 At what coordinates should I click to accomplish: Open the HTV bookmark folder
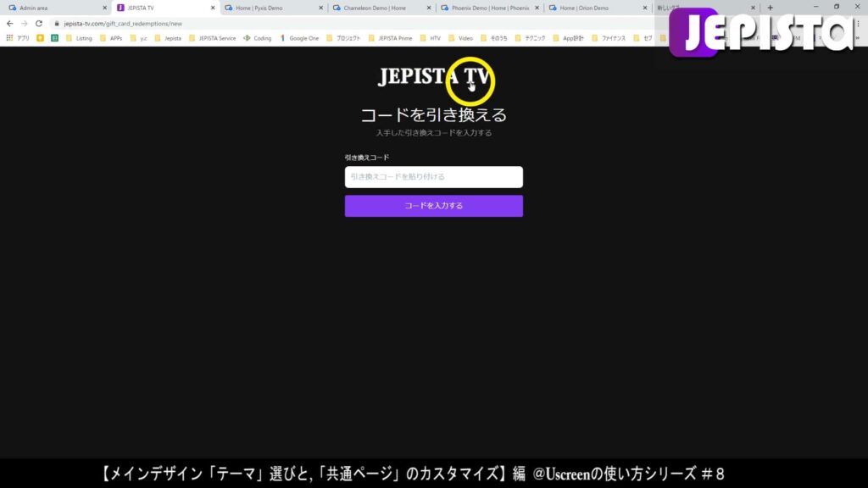click(x=430, y=38)
